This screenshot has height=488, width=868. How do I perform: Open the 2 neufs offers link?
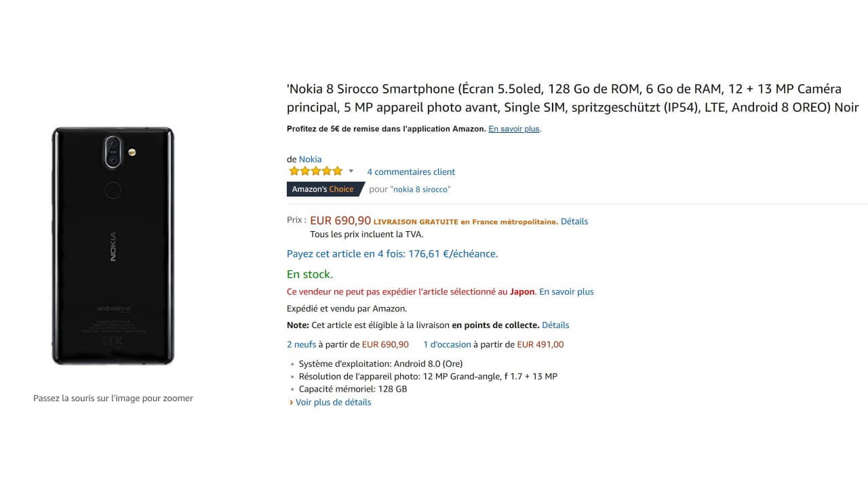coord(301,344)
